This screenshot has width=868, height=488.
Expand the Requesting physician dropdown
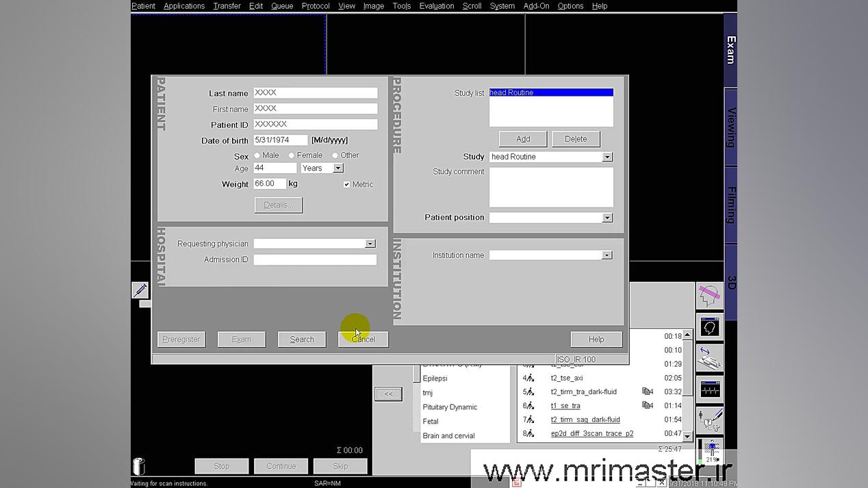pyautogui.click(x=370, y=244)
